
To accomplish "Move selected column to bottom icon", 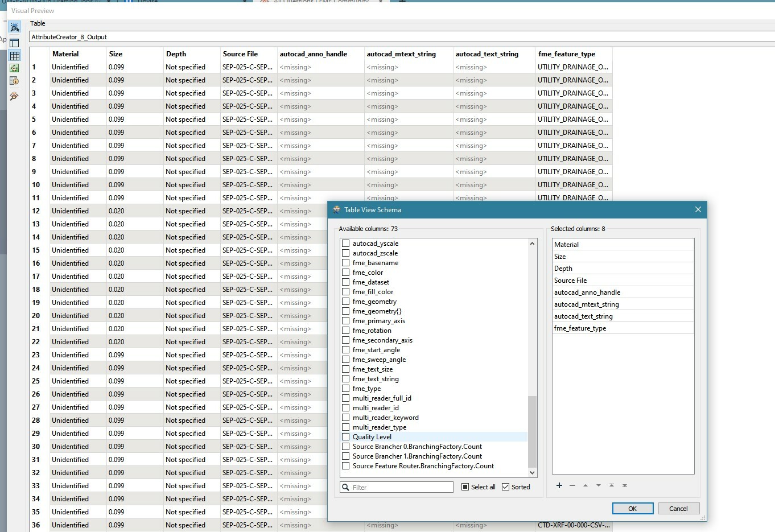I will click(625, 485).
